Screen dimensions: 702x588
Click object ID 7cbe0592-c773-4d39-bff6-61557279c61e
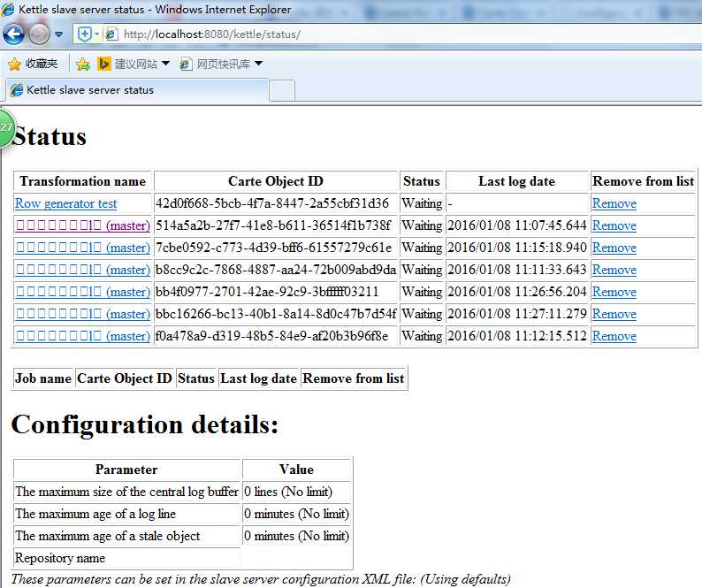(x=273, y=248)
